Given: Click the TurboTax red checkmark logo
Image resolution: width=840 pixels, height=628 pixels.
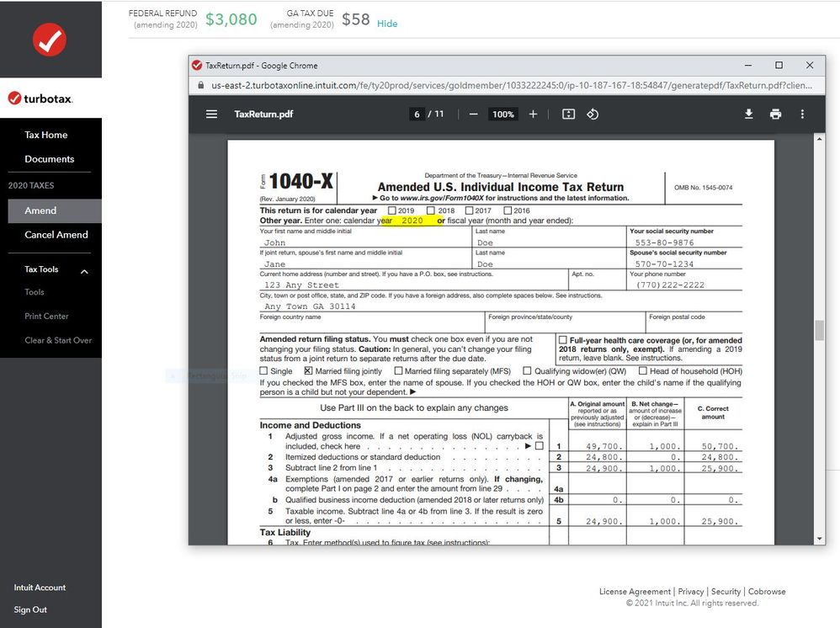Looking at the screenshot, I should tap(50, 40).
